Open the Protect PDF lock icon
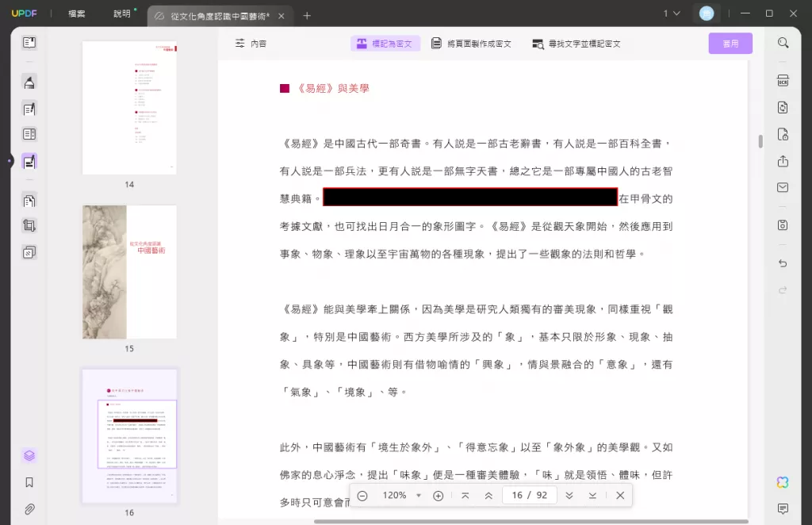Screen dimensions: 812x525 click(x=783, y=135)
